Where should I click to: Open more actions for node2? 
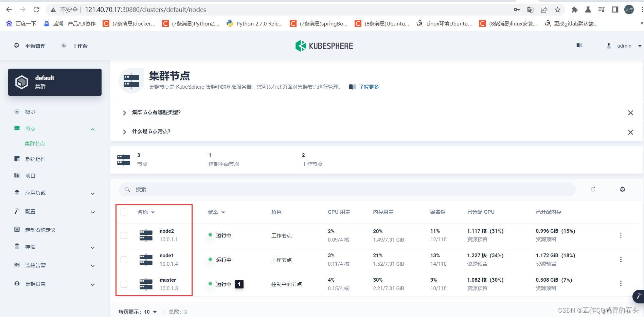(x=621, y=235)
